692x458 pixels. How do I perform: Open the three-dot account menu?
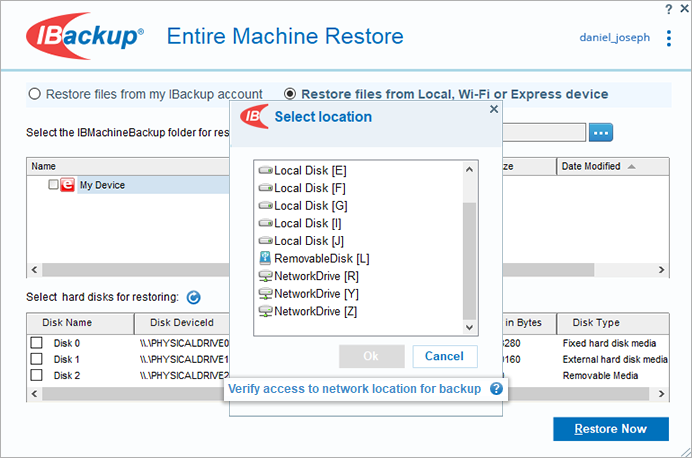pos(669,38)
